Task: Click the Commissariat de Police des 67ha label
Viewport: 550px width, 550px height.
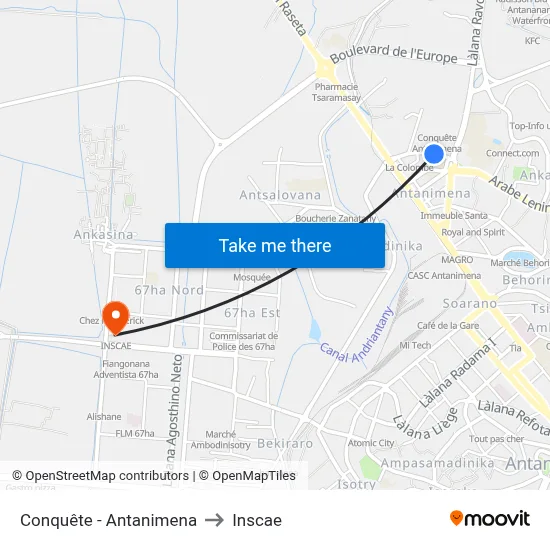Action: point(244,341)
